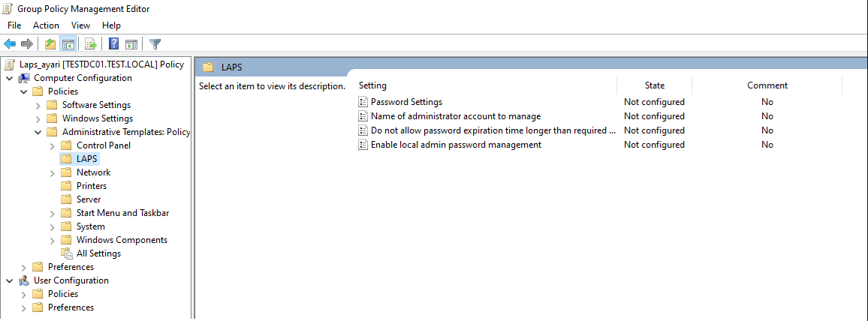Collapse the Computer Configuration node
Image resolution: width=868 pixels, height=321 pixels.
tap(9, 78)
